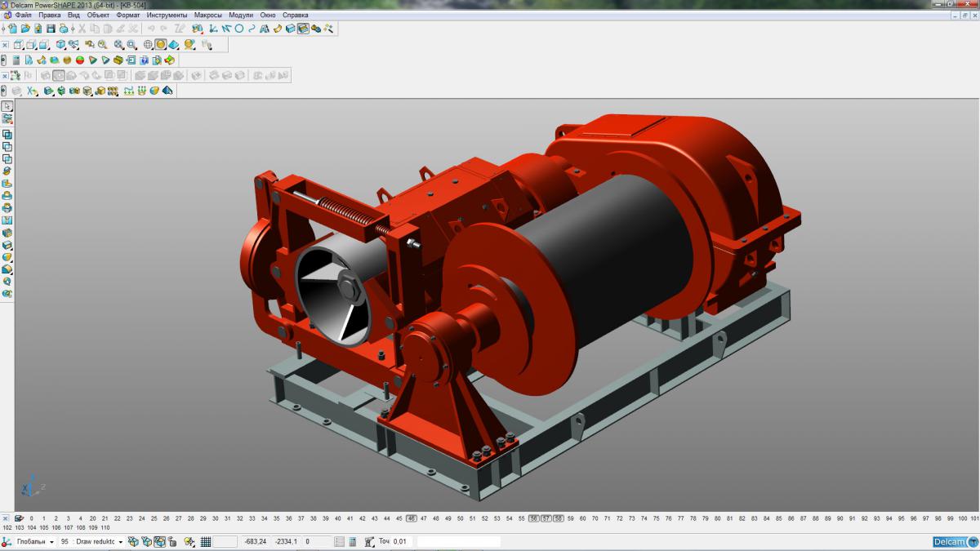
Task: Click the solid boss feature icon in sidebar
Action: (x=7, y=196)
